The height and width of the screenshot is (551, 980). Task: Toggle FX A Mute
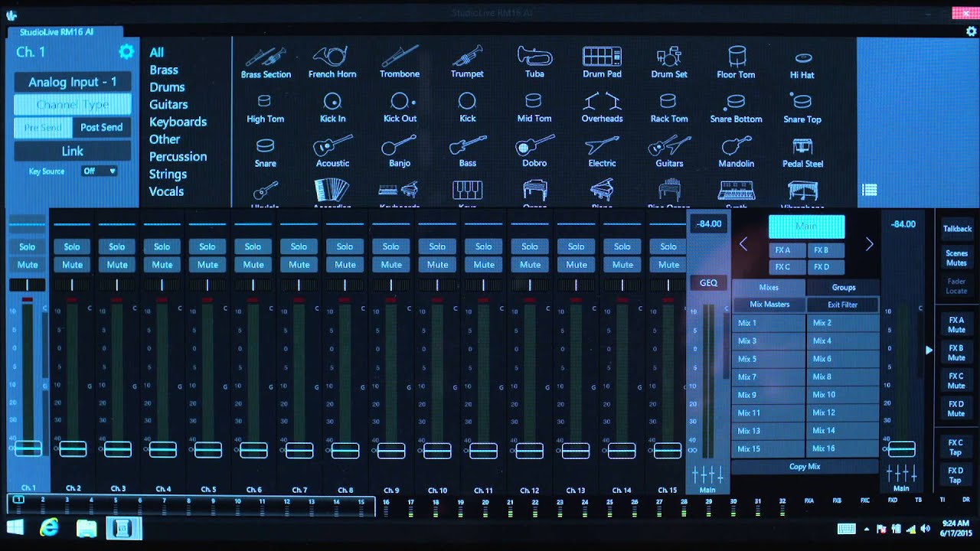pyautogui.click(x=956, y=325)
